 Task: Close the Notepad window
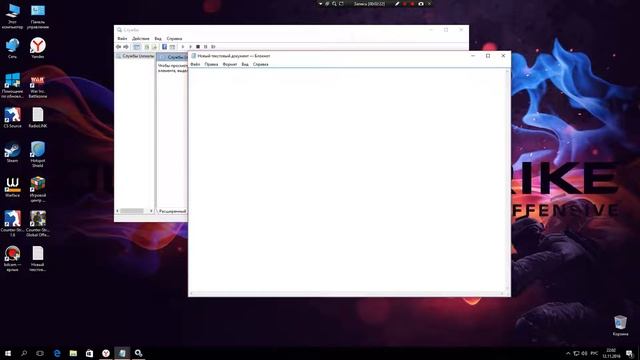503,56
